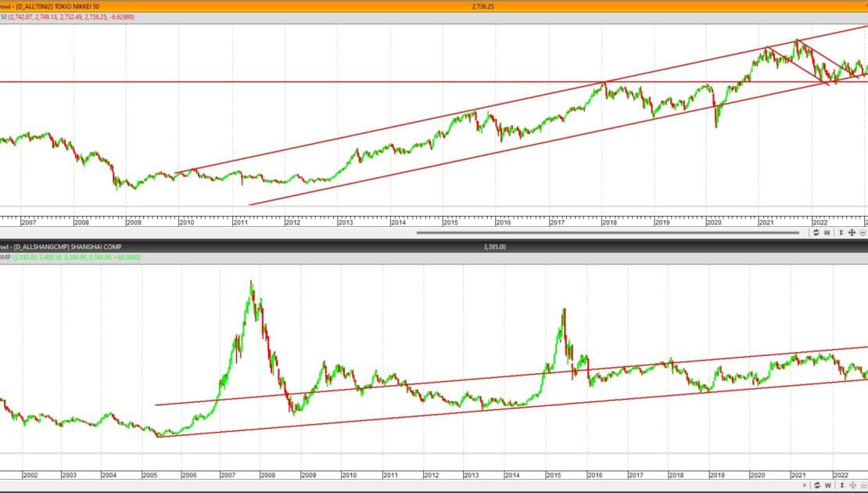Toggle the W weekly period on Nikkei chart

(827, 232)
